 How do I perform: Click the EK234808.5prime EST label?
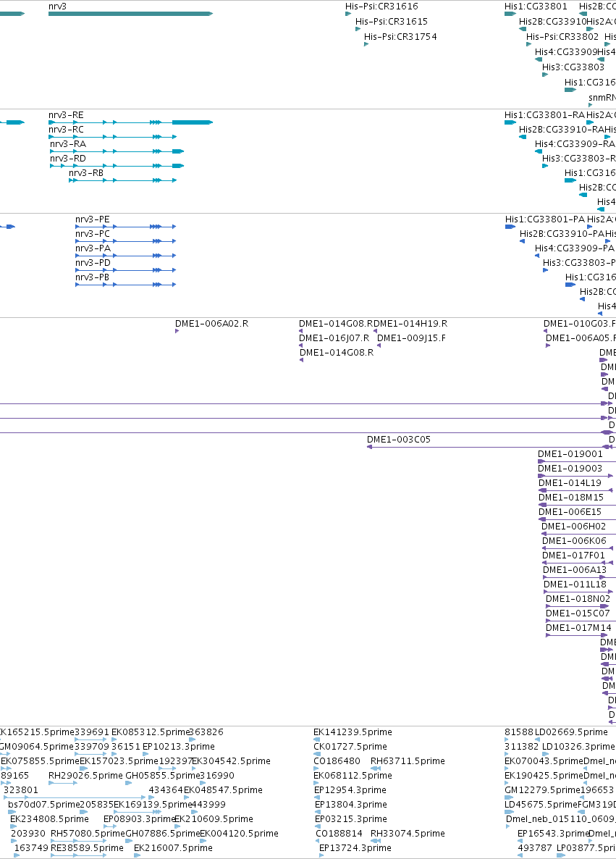49,820
